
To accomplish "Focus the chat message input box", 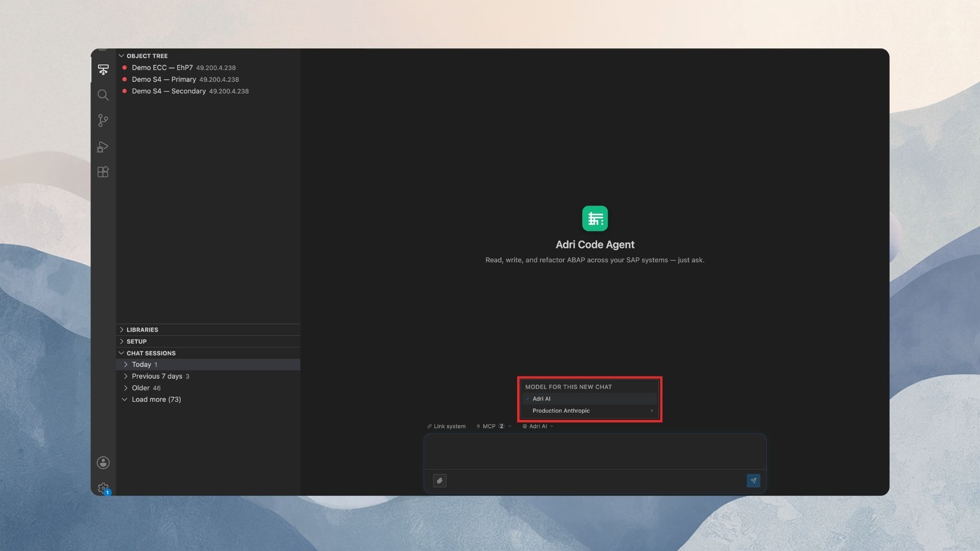I will tap(595, 452).
